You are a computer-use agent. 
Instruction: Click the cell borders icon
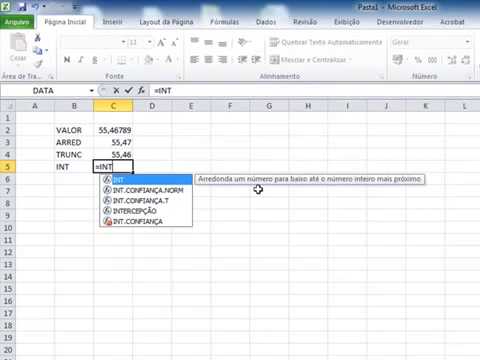click(x=121, y=60)
